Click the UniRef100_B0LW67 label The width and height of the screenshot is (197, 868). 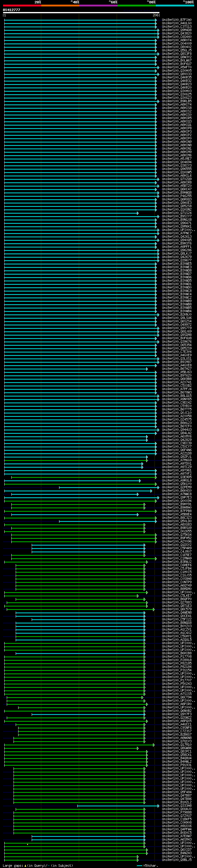click(177, 60)
